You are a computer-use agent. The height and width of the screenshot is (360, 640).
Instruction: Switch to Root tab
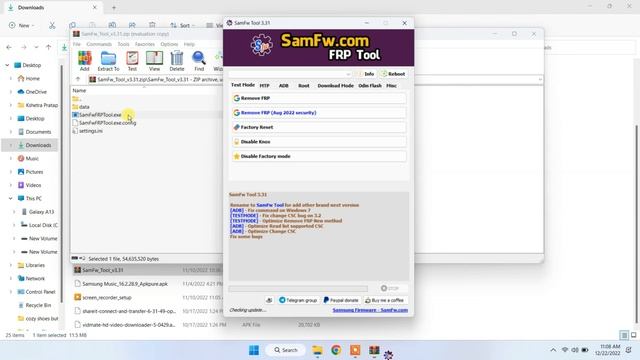(x=304, y=86)
